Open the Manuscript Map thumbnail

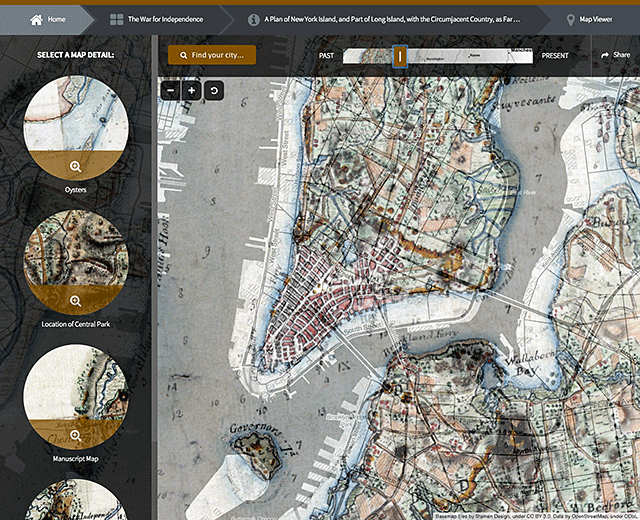(76, 397)
